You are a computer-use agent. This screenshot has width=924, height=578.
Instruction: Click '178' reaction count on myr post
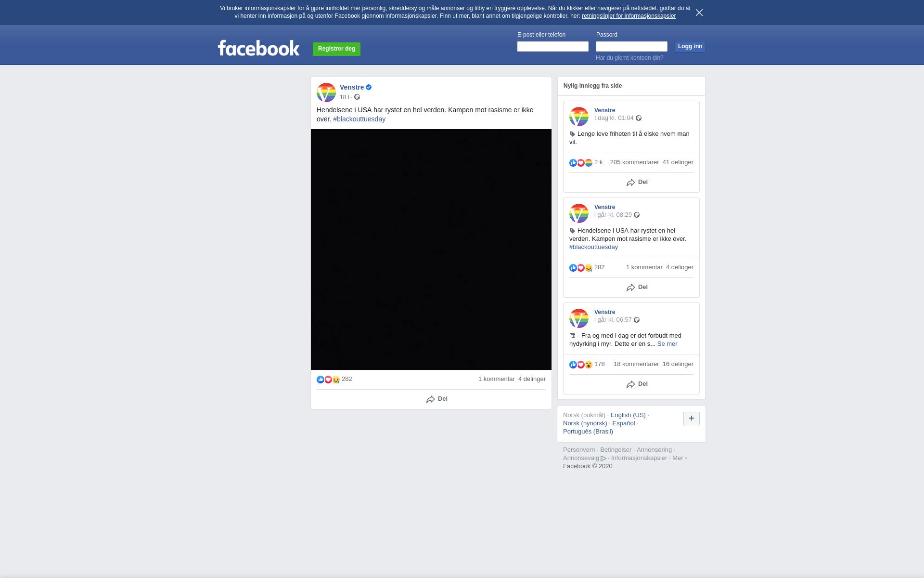coord(600,364)
